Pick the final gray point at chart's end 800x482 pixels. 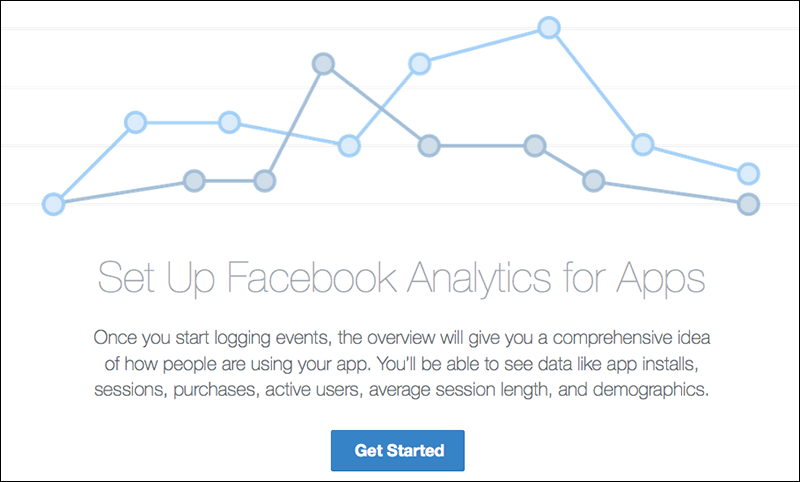748,204
